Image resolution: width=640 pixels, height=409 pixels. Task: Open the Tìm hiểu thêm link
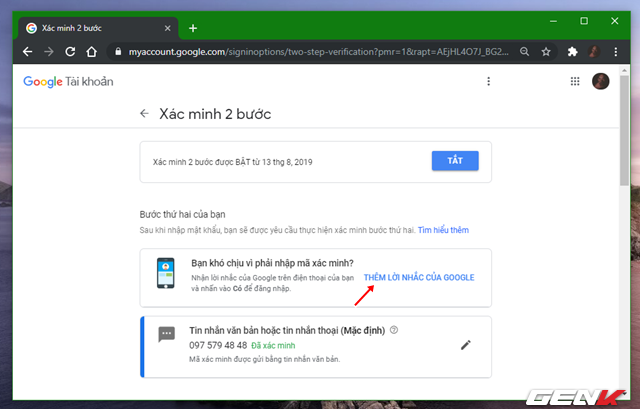pyautogui.click(x=443, y=230)
